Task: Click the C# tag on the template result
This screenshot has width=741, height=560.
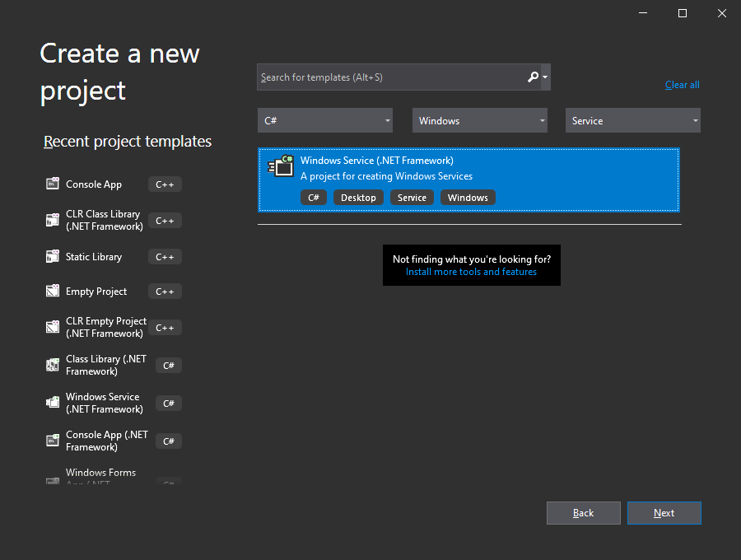Action: (314, 198)
